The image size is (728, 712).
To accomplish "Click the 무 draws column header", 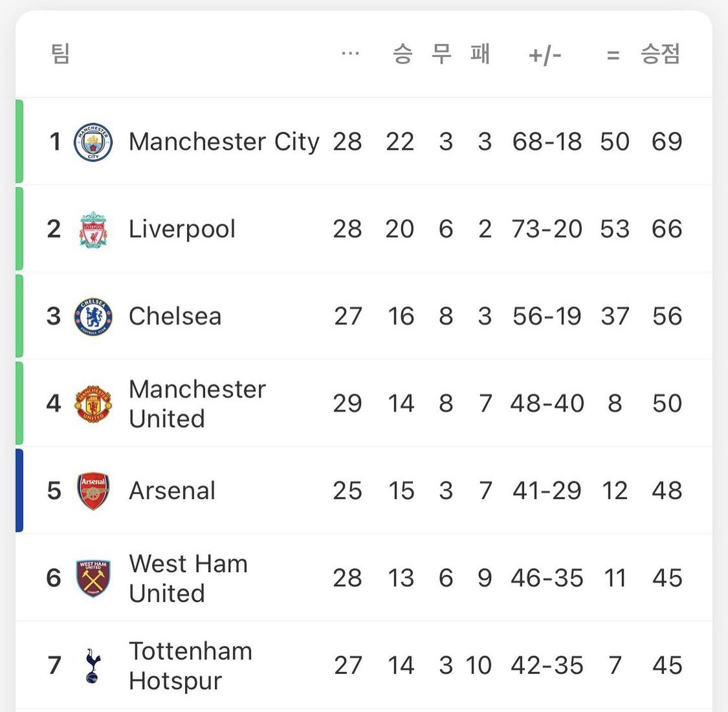I will [441, 54].
